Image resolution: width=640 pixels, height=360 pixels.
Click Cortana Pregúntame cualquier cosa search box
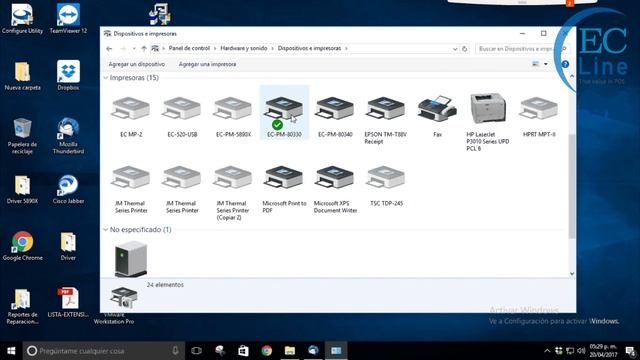point(104,351)
